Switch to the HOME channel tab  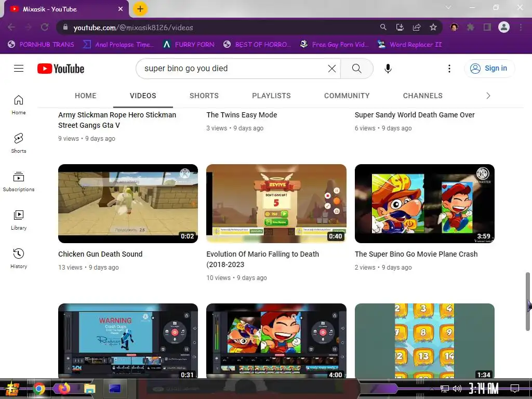point(86,96)
